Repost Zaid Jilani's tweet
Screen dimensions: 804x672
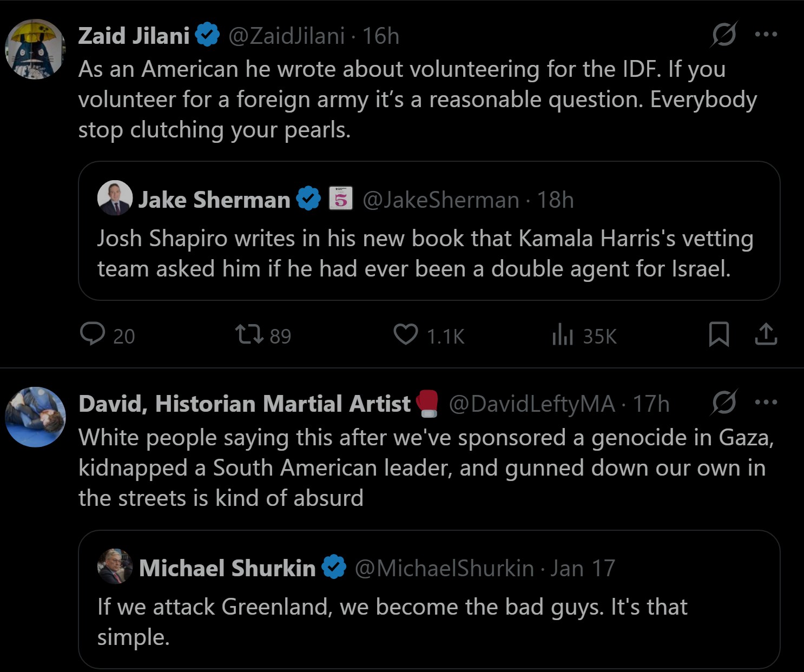click(x=249, y=334)
